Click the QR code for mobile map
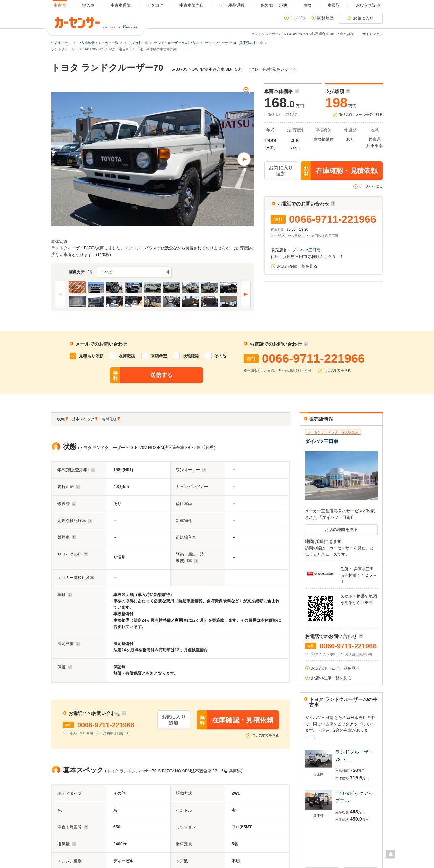 (320, 608)
